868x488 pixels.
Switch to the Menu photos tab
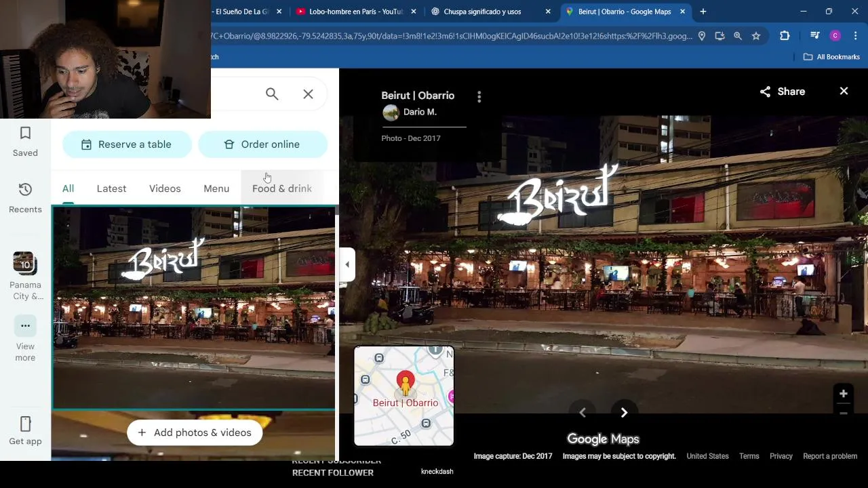(216, 188)
